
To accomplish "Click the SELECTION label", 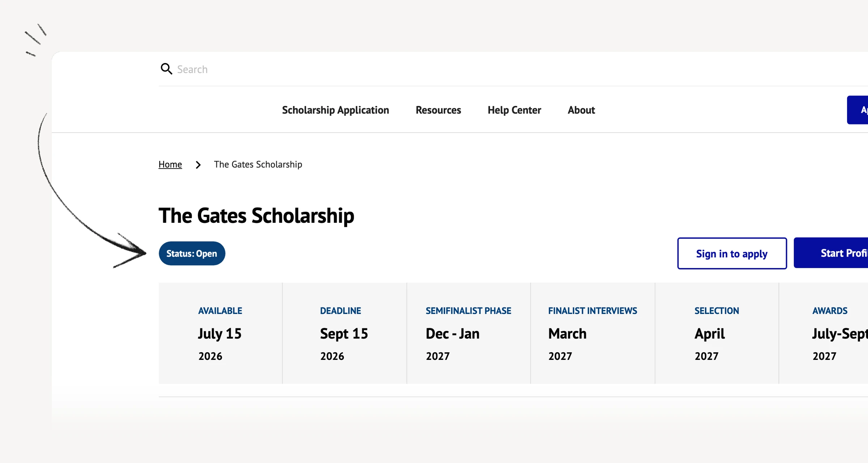I will (x=716, y=311).
